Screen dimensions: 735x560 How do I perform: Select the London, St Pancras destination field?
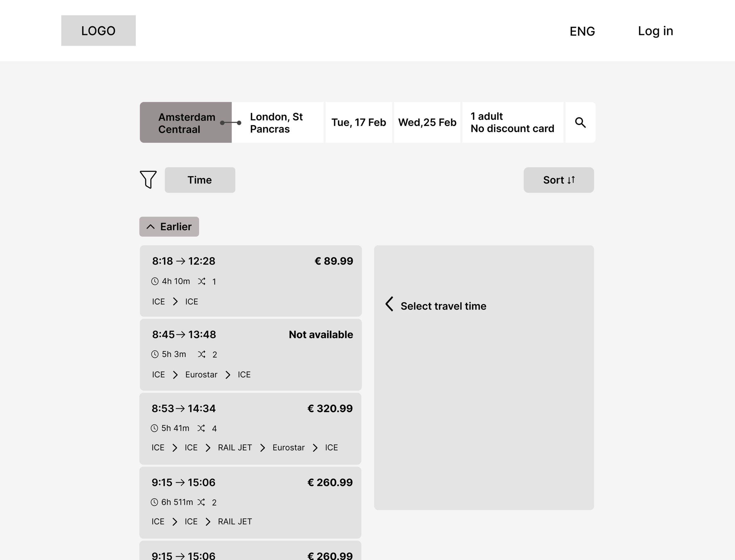[278, 122]
